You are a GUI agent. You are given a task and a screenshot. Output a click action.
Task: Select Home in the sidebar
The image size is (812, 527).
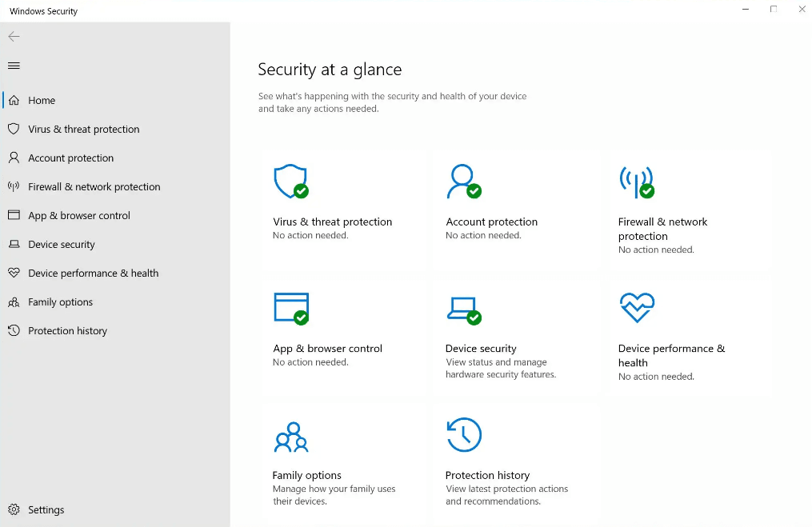(42, 101)
